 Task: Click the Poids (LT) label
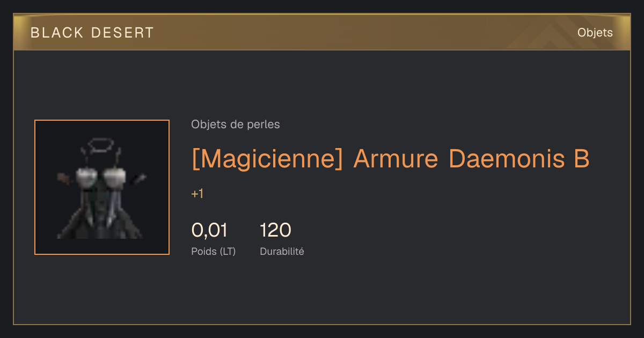pos(214,251)
